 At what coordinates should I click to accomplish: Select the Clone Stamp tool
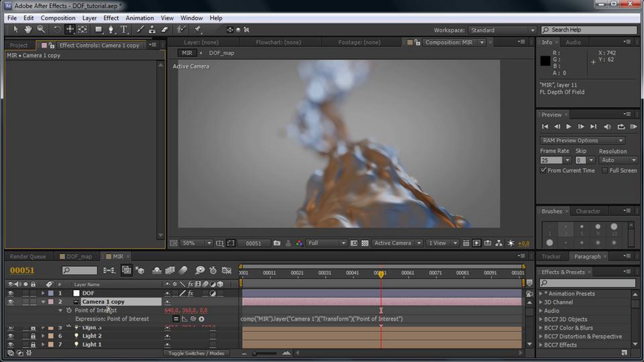tap(152, 29)
